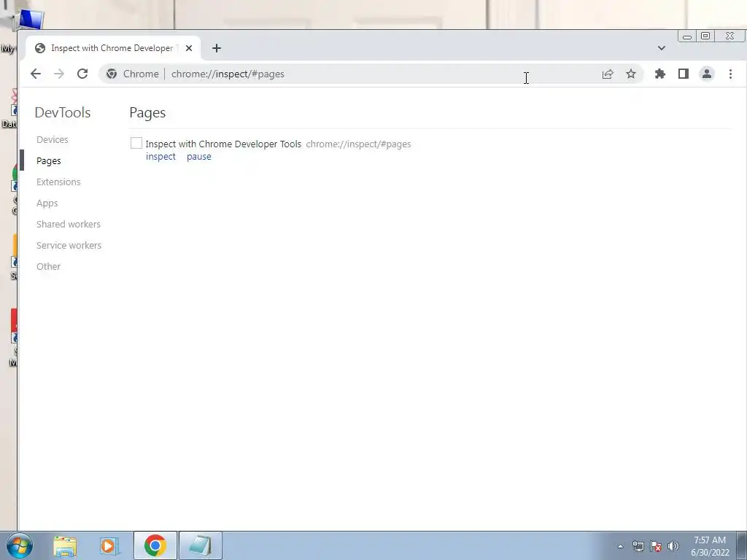
Task: Open the Service workers section
Action: click(x=69, y=245)
